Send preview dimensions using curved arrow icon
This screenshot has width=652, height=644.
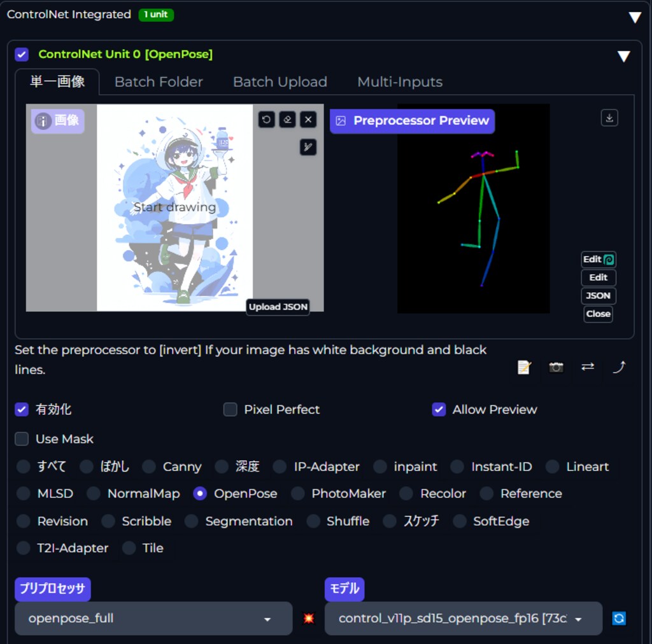618,367
